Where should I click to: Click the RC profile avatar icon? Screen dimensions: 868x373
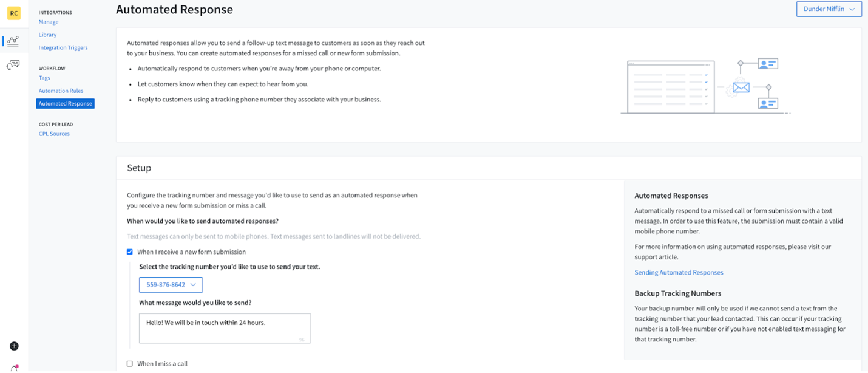[13, 13]
